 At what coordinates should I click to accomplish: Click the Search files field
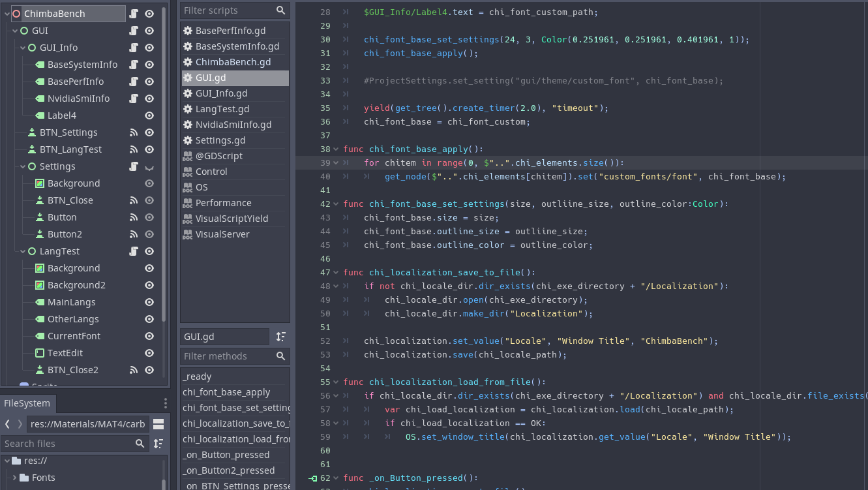coord(74,444)
